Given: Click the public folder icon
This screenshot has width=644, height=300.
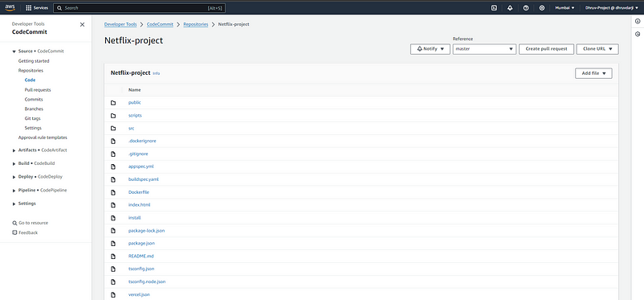Looking at the screenshot, I should coord(113,103).
